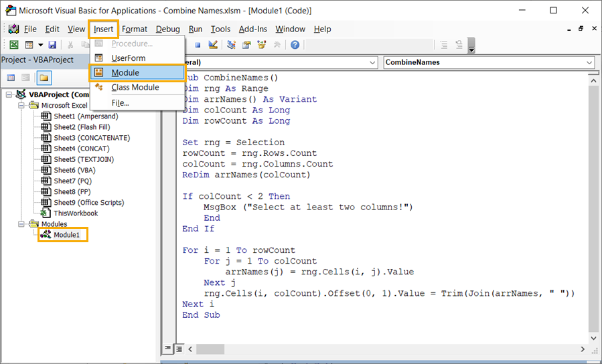Toggle Folders icon in Project pane

(x=44, y=78)
